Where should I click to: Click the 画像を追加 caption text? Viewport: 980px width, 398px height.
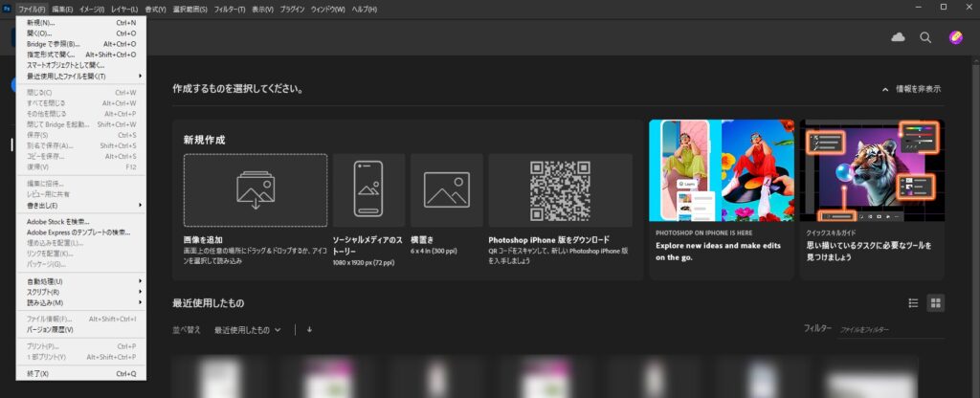pyautogui.click(x=203, y=240)
